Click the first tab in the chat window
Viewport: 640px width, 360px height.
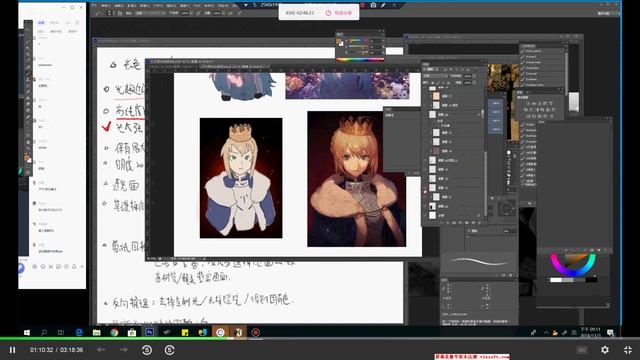pyautogui.click(x=41, y=23)
